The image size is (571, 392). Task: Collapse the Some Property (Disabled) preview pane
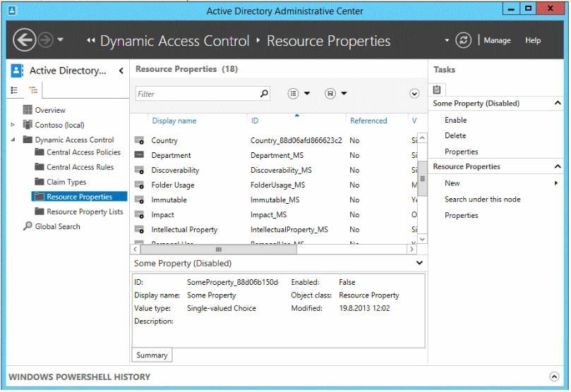coord(419,262)
